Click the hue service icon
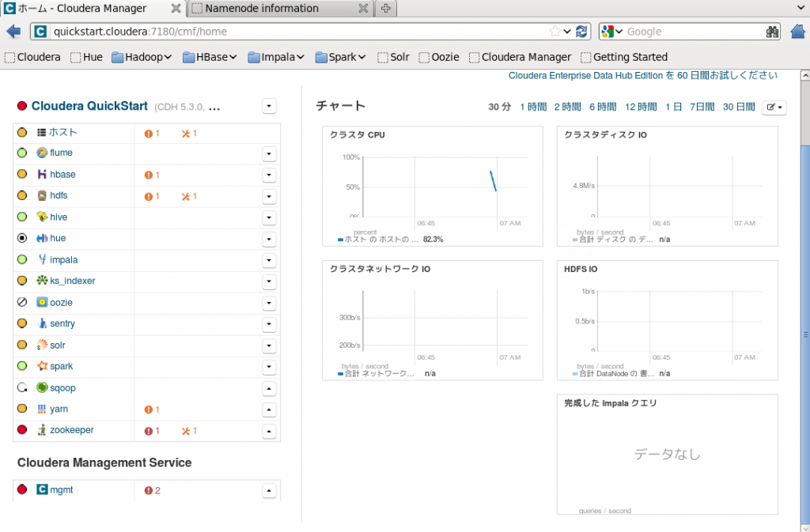The width and height of the screenshot is (810, 532). (42, 239)
